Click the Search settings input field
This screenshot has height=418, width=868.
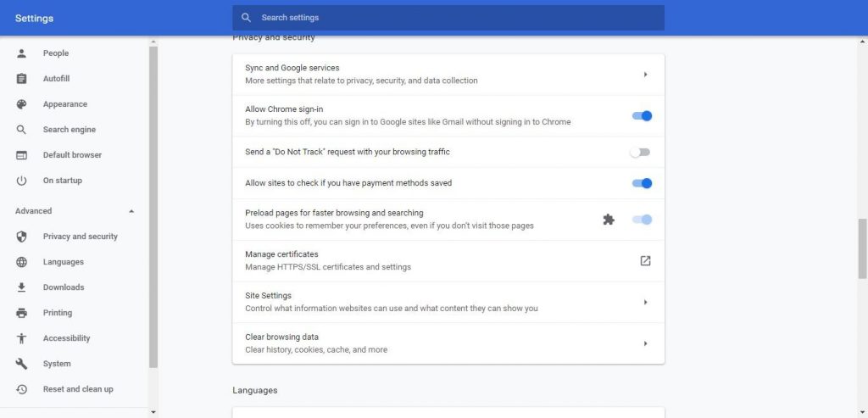(448, 18)
